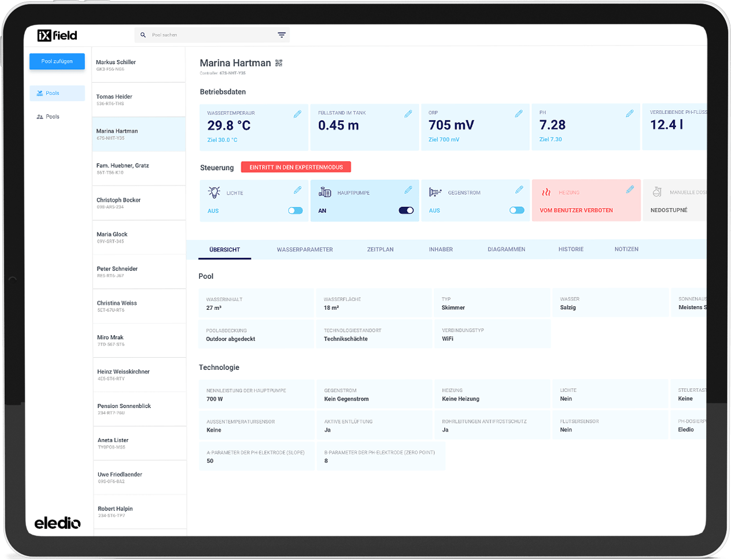Click the iXfield logo

57,35
